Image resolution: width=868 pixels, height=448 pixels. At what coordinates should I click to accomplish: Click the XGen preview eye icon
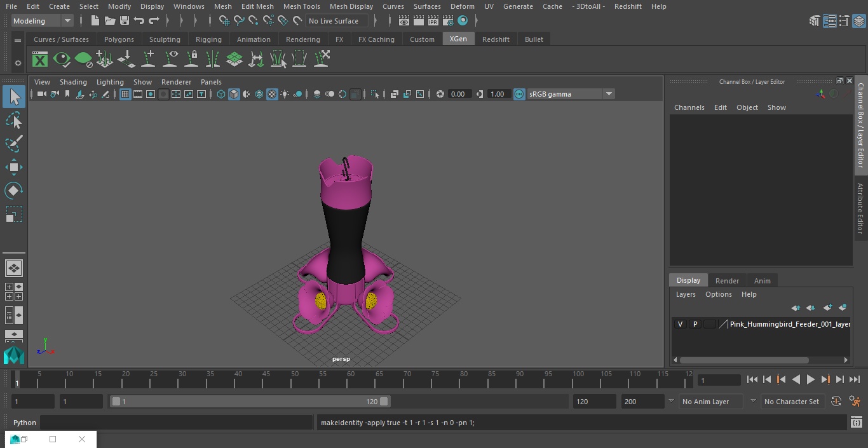click(62, 60)
